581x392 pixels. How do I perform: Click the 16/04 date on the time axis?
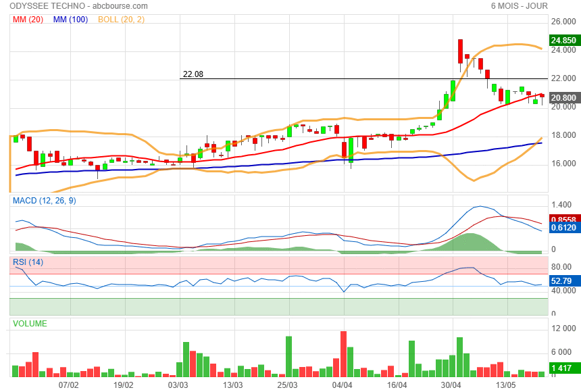397,385
